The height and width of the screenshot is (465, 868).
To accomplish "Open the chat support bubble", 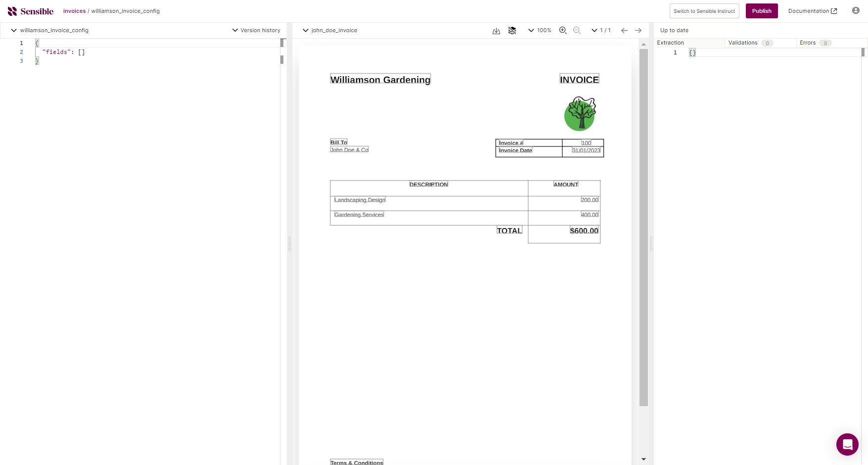I will point(847,444).
